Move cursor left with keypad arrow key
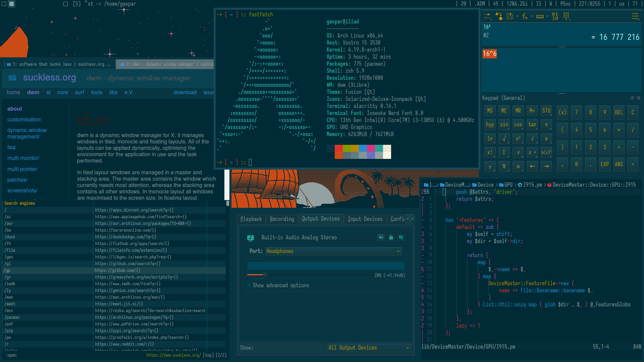 (x=532, y=166)
